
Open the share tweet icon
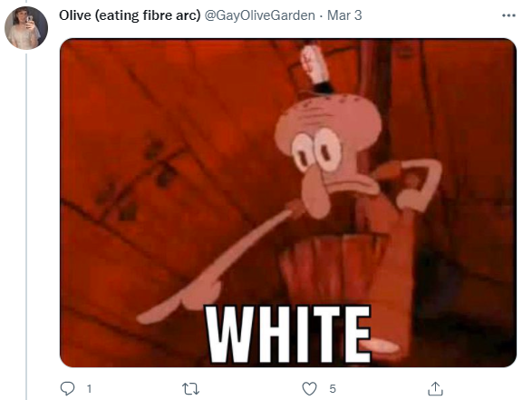pos(435,388)
